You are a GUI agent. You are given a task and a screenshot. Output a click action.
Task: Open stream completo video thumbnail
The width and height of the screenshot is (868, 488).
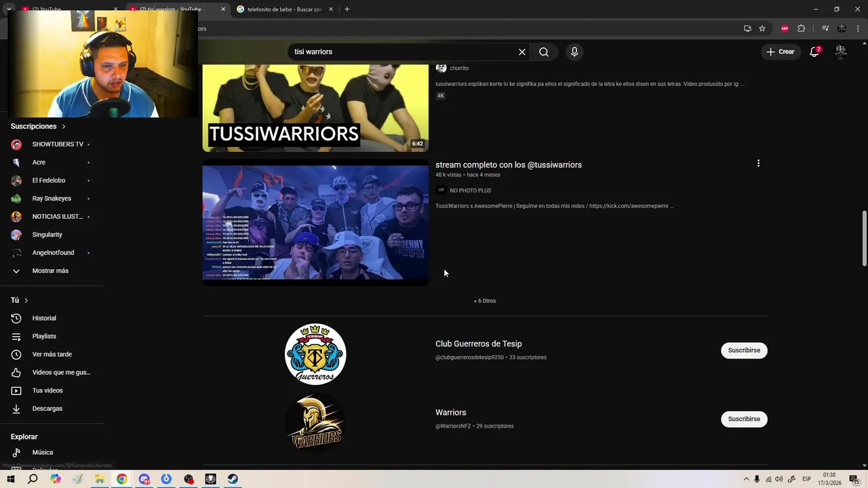pos(315,222)
